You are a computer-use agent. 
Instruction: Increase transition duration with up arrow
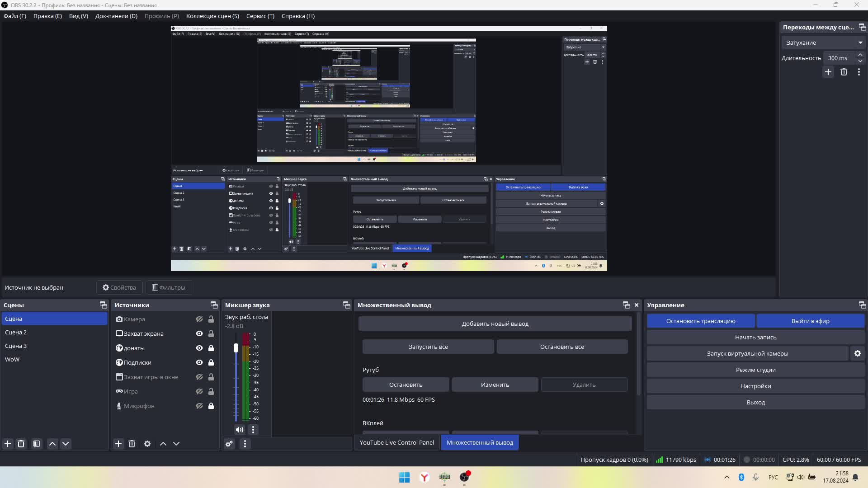click(860, 55)
